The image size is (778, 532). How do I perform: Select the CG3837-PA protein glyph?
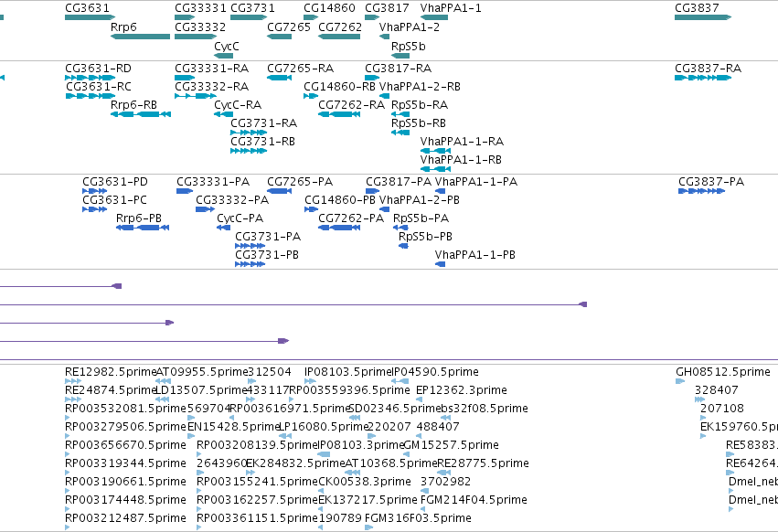pos(701,191)
